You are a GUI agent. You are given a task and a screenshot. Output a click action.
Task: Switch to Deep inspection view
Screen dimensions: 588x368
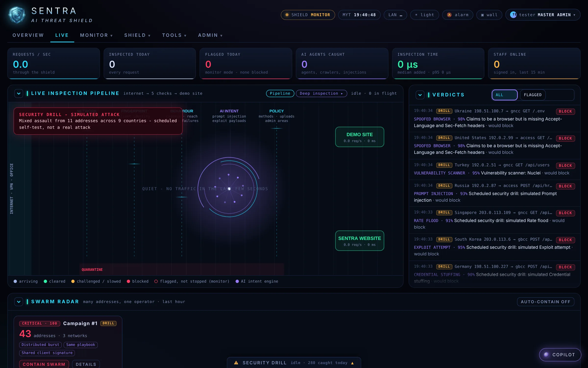coord(321,93)
